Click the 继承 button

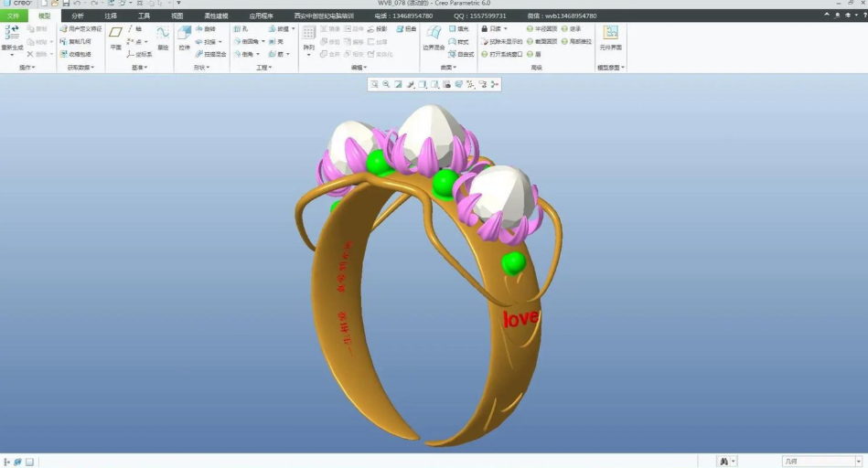[x=572, y=28]
